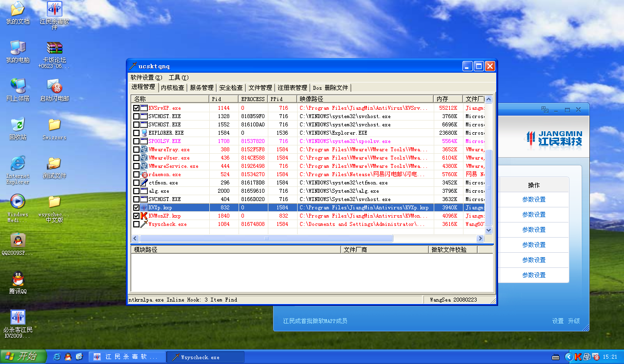Click the KVSrvXP.exe process icon

[144, 108]
